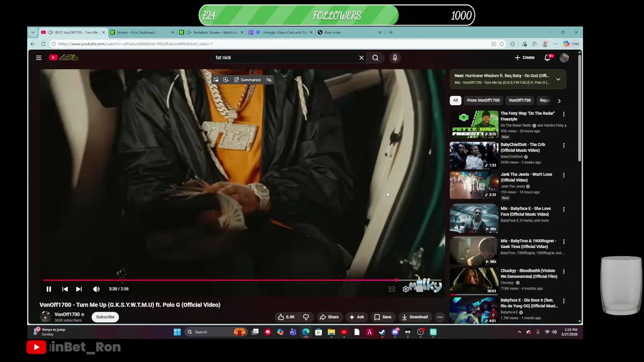Open the Copilot Chat sidebar button
644x362 pixels.
click(x=571, y=44)
